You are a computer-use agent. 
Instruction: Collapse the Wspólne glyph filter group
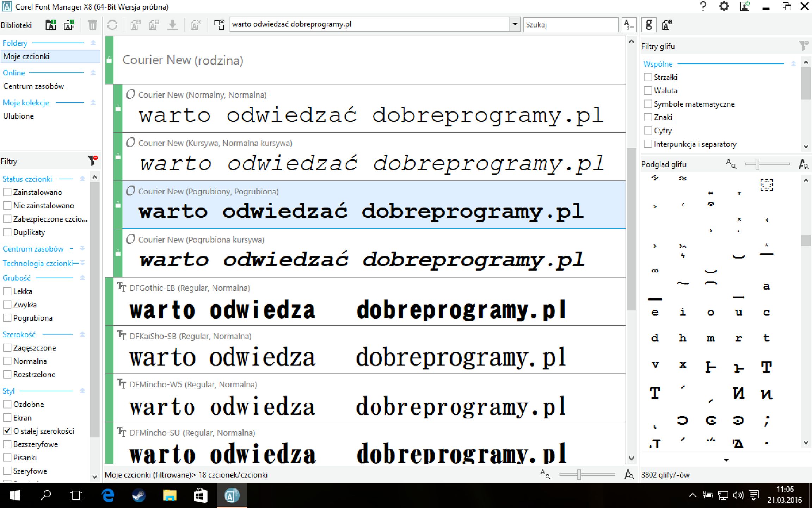pos(793,64)
